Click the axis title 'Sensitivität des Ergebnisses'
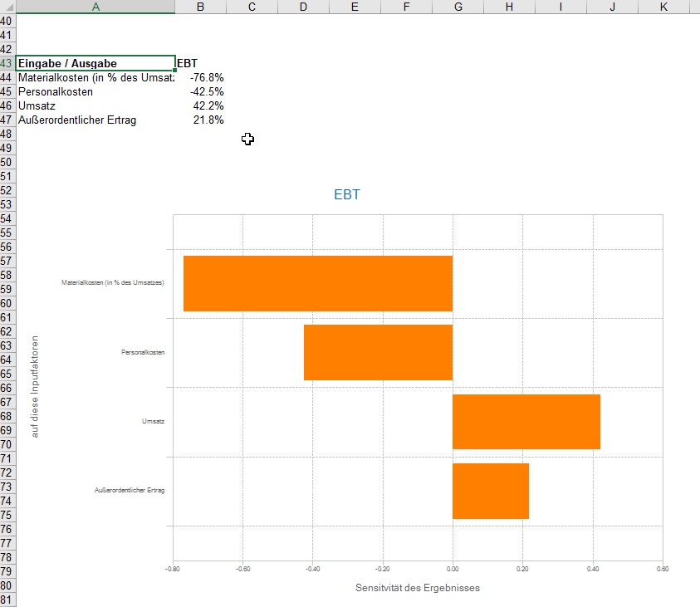 (418, 588)
